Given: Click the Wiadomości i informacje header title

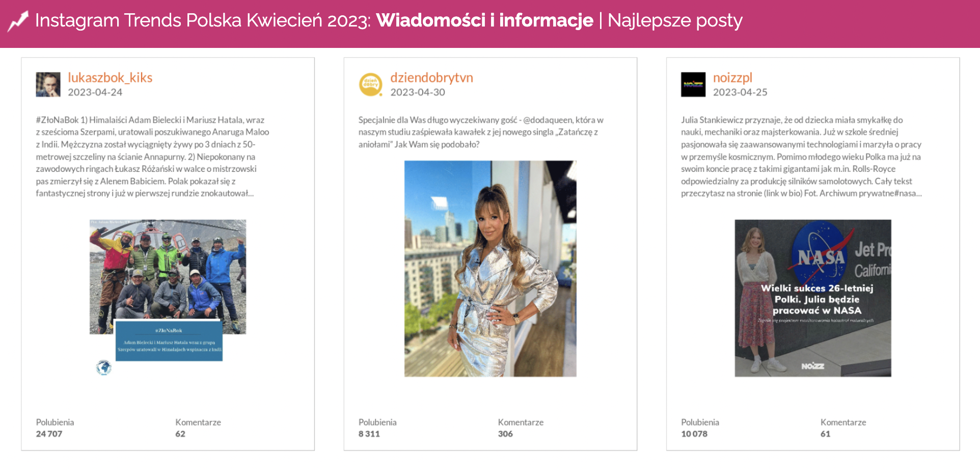Looking at the screenshot, I should (484, 20).
